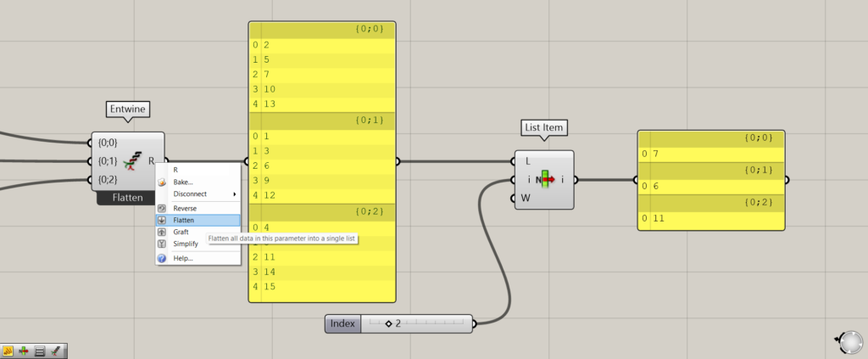Click the Index slider handle at 2
Viewport: 868px width, 359px height.
[x=388, y=323]
